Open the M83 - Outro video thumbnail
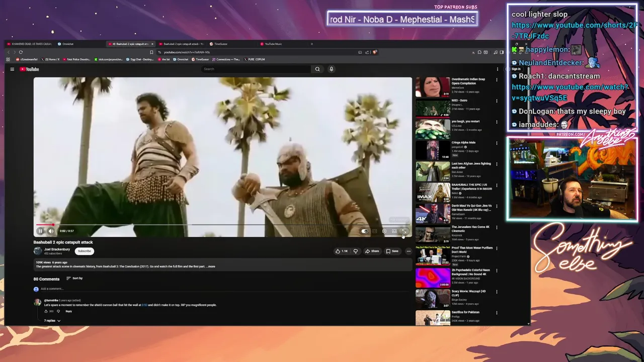 click(433, 108)
